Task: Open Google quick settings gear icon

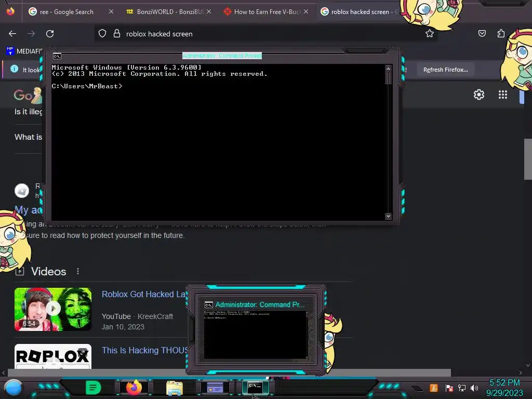Action: (x=478, y=95)
